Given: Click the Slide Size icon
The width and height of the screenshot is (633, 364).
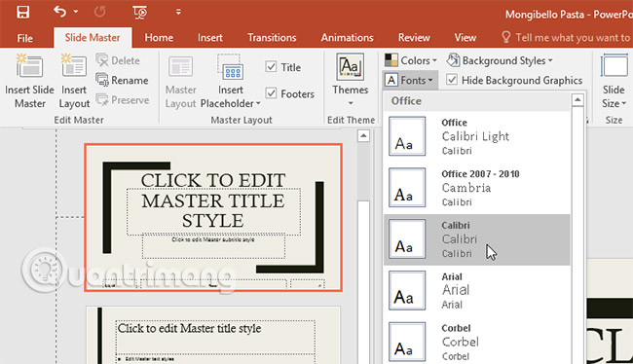Looking at the screenshot, I should (x=614, y=66).
